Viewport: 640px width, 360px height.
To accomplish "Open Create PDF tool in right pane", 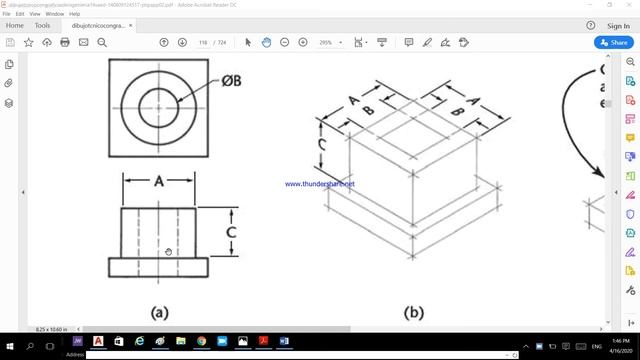I will tap(630, 100).
